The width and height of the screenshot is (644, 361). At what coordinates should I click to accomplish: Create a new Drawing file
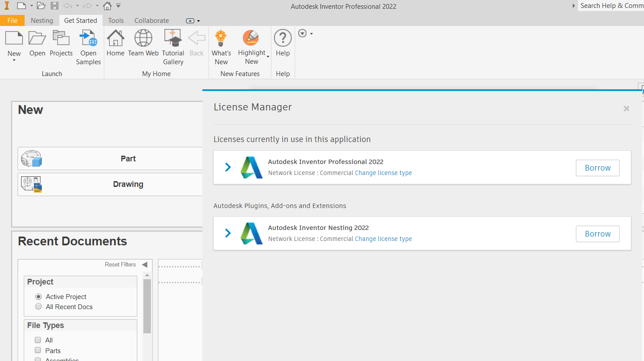coord(110,184)
